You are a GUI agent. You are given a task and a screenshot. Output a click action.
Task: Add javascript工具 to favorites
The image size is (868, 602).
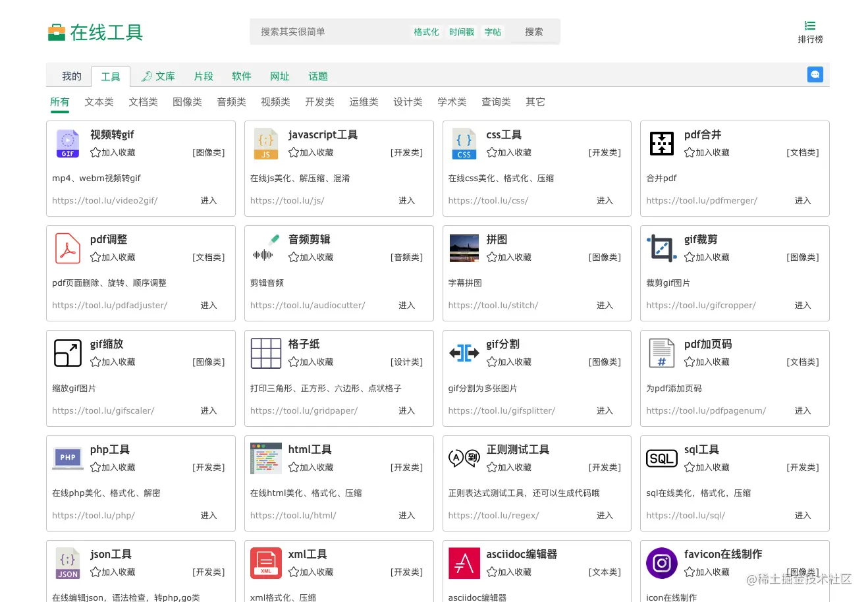pos(311,153)
